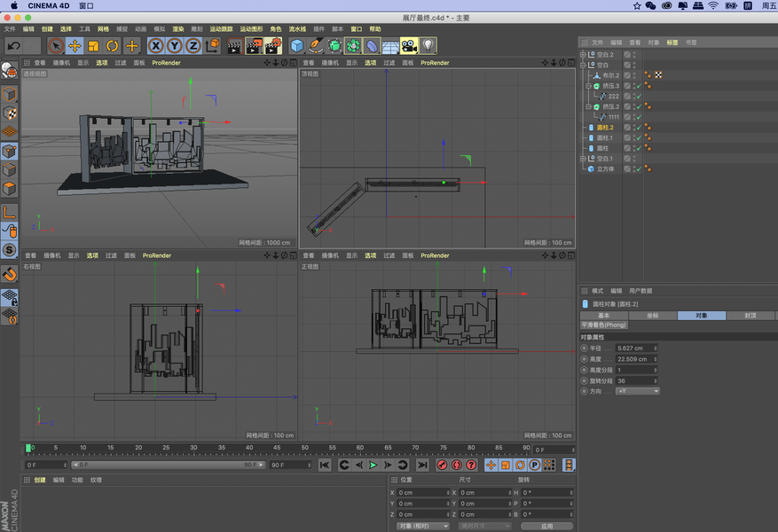Viewport: 778px width, 532px height.
Task: Activate the Scale tool in the toolbar
Action: (94, 46)
